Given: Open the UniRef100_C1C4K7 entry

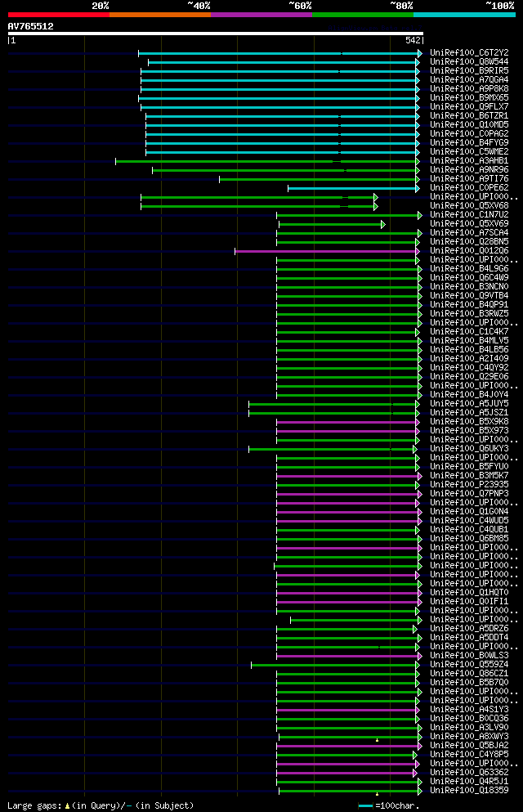Looking at the screenshot, I should pos(469,331).
